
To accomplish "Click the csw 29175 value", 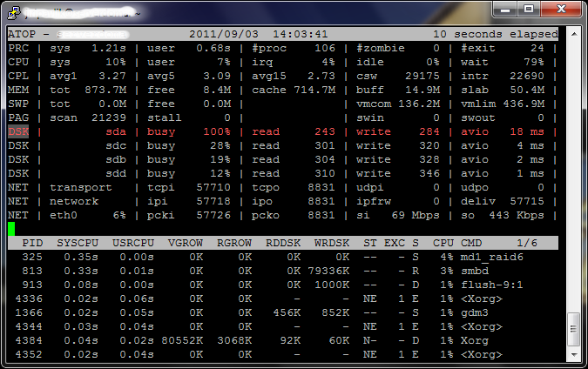I will (422, 76).
